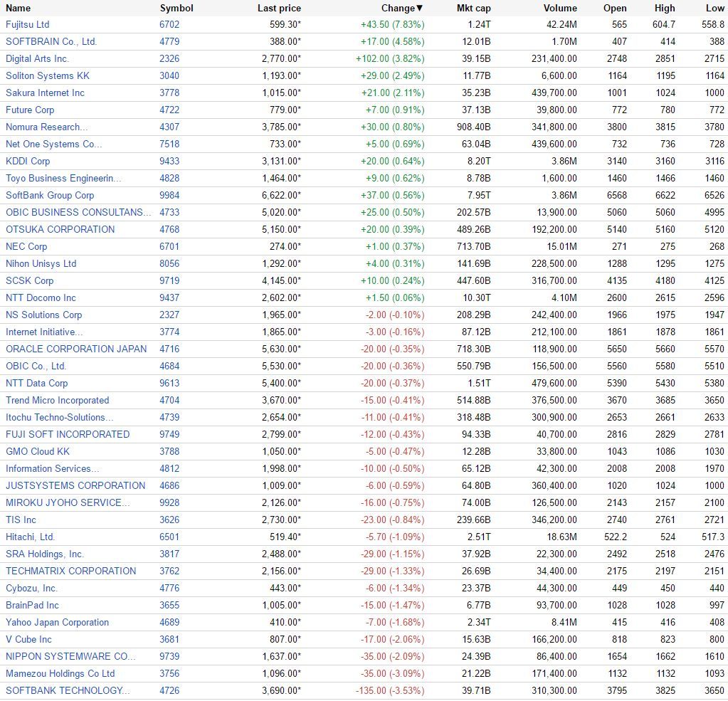Open KDDI Corp stock page

pyautogui.click(x=28, y=161)
